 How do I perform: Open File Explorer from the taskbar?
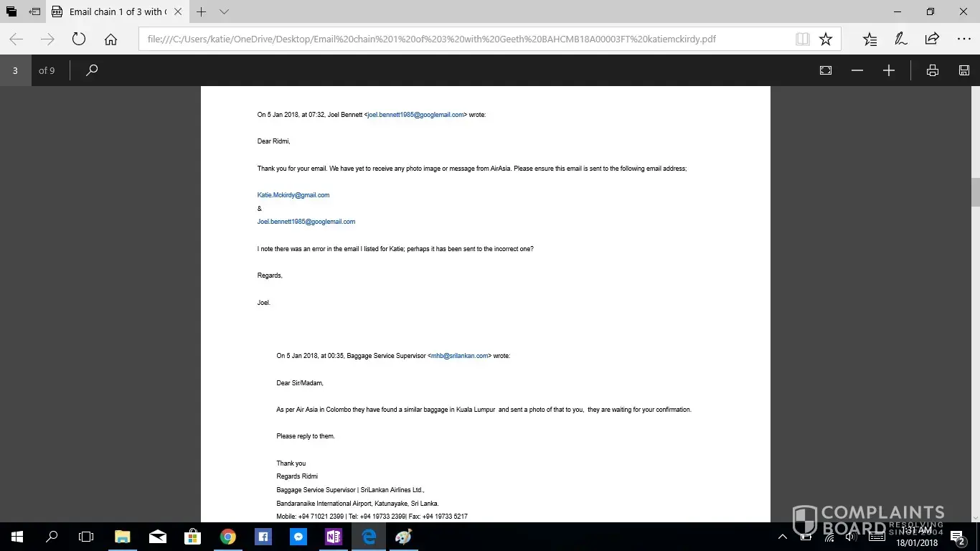click(x=123, y=537)
